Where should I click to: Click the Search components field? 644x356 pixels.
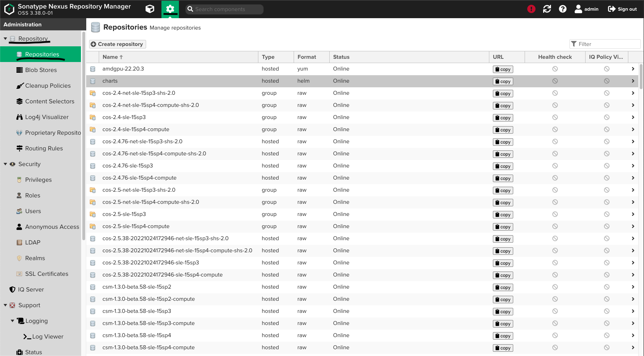point(225,9)
